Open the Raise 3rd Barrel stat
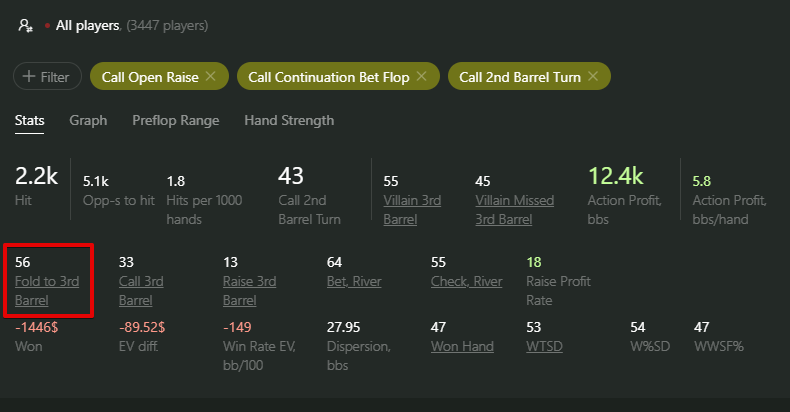Screen dimensions: 790x412 pyautogui.click(x=249, y=290)
